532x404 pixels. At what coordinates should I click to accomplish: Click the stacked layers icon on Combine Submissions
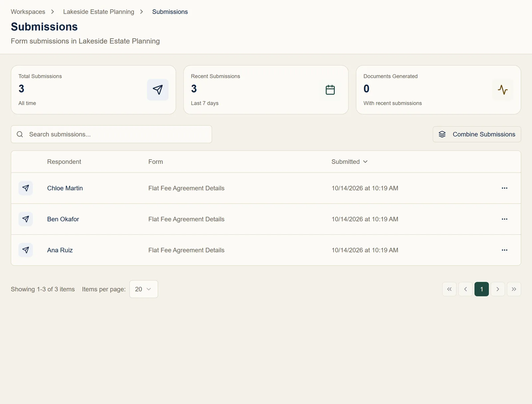[x=442, y=134]
